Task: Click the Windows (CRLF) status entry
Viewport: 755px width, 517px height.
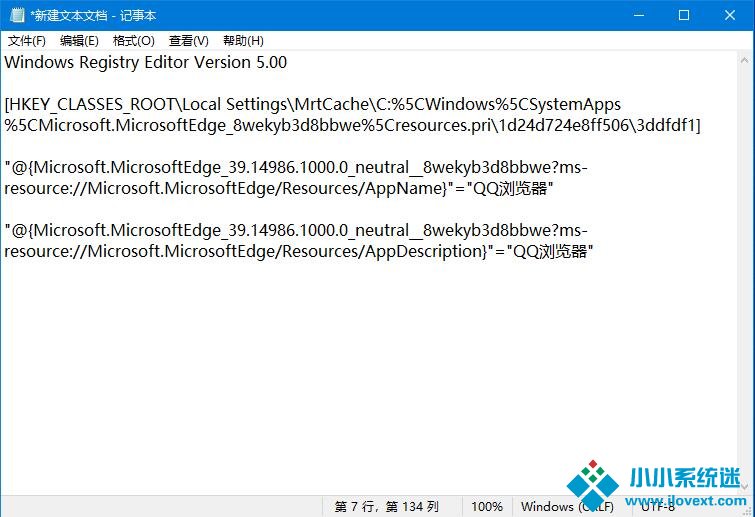Action: pos(567,506)
